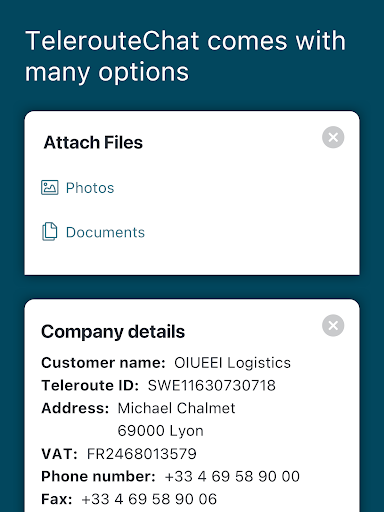The height and width of the screenshot is (512, 384).
Task: Click the Teleroute ID SWE11630730718
Action: pyautogui.click(x=212, y=385)
